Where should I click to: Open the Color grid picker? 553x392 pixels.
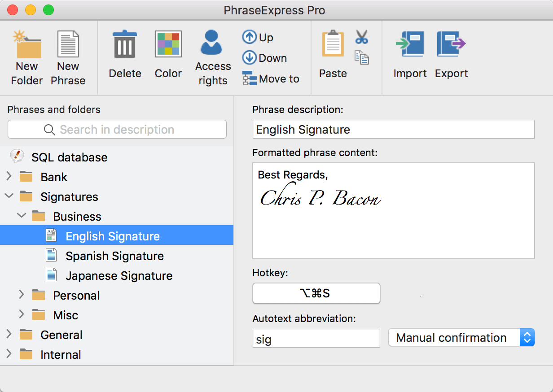pos(168,44)
